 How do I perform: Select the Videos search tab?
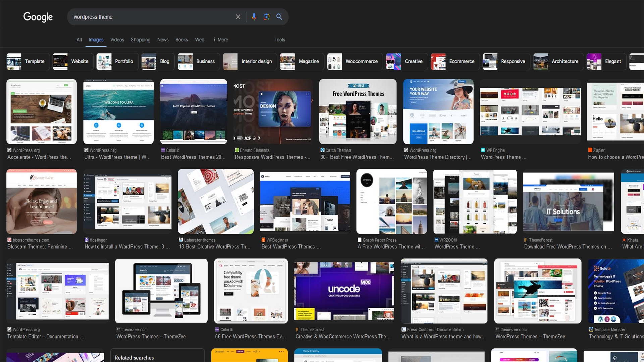click(116, 39)
